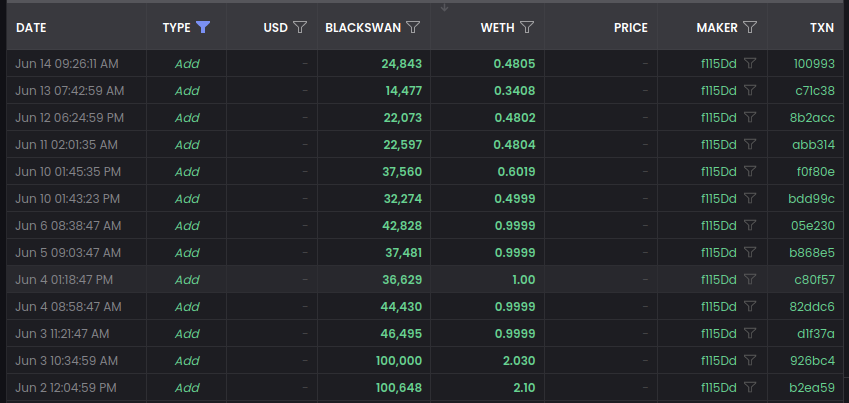Open the USD column filter icon
The image size is (849, 403).
[x=300, y=28]
